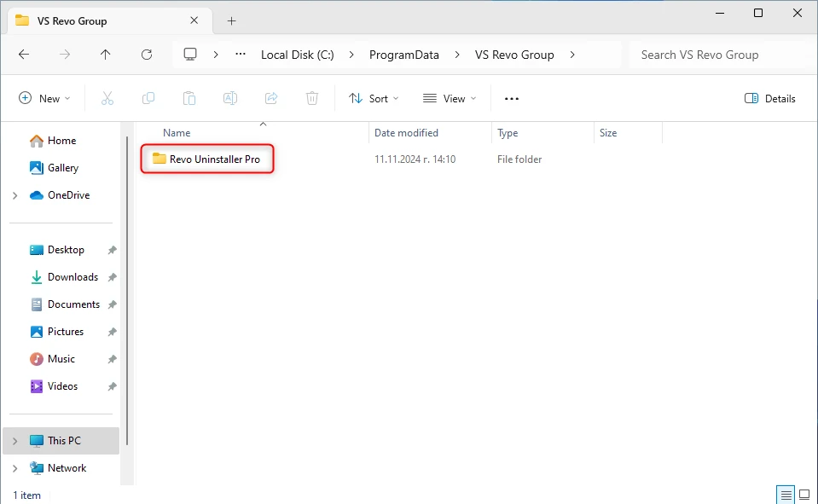Image resolution: width=818 pixels, height=504 pixels.
Task: Open the View layout dropdown
Action: click(450, 99)
